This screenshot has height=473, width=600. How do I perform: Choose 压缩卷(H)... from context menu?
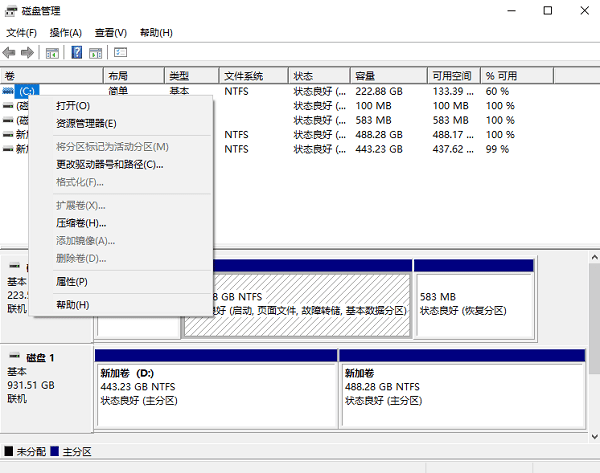point(80,223)
